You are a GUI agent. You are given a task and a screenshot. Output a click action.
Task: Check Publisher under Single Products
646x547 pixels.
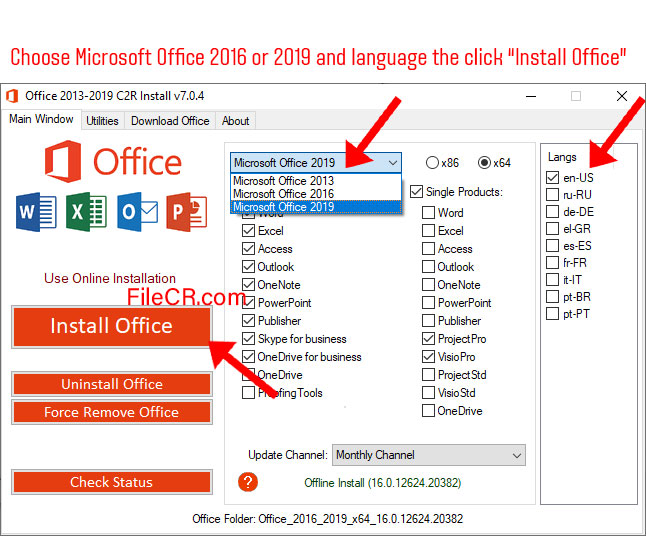(x=428, y=320)
